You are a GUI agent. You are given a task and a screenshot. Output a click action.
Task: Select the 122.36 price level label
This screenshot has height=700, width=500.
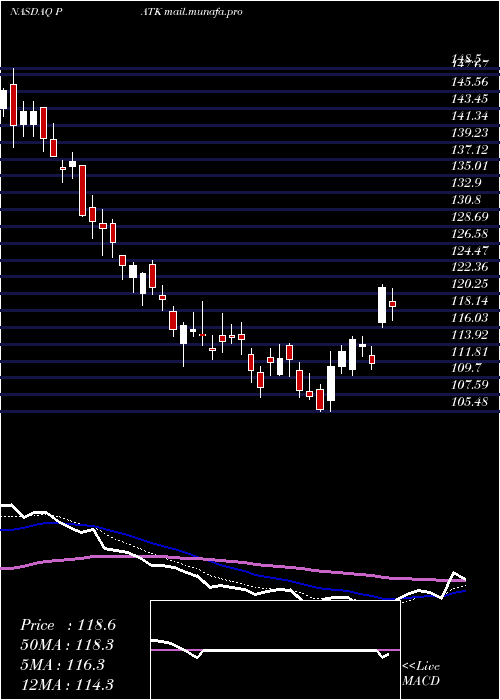(470, 267)
